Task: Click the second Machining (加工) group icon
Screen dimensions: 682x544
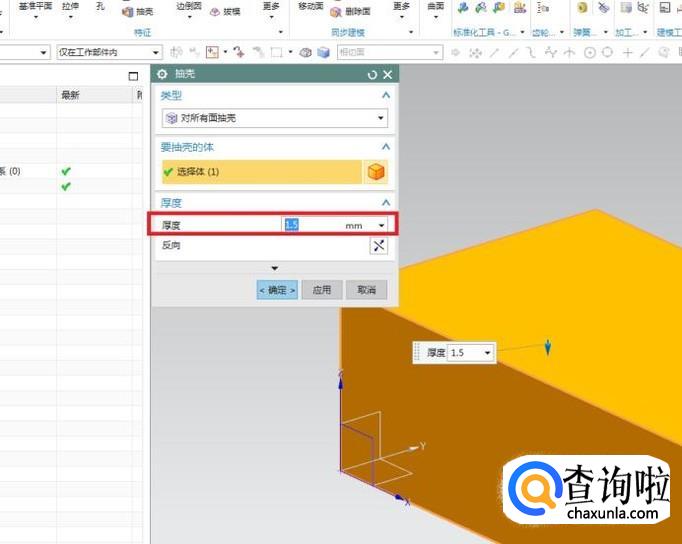Action: [643, 7]
